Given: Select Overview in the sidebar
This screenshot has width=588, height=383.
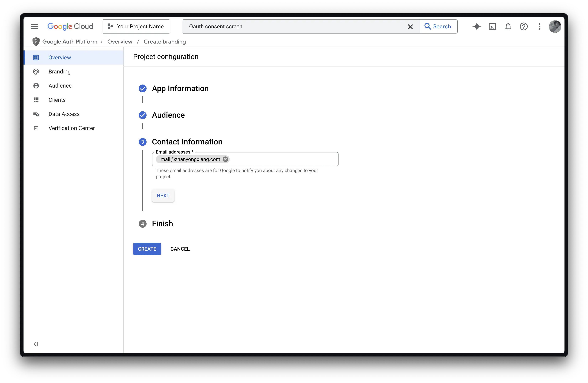Looking at the screenshot, I should coord(74,57).
